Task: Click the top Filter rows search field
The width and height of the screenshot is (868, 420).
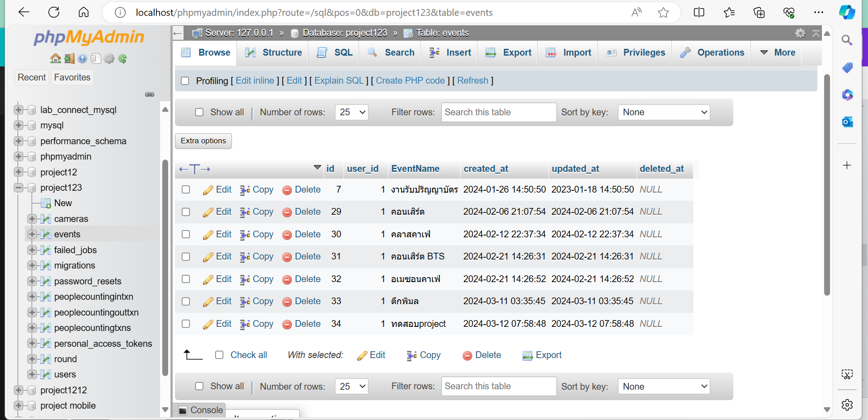Action: coord(498,112)
